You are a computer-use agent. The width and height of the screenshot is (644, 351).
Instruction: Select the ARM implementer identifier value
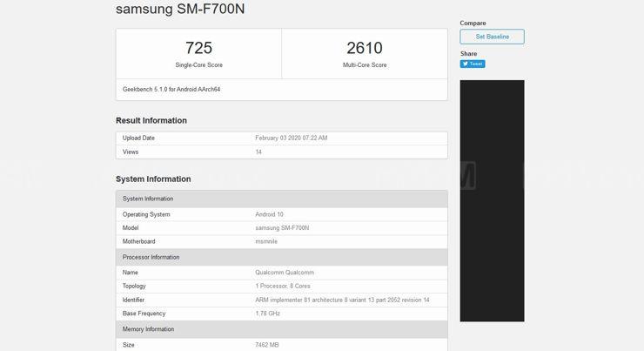342,300
